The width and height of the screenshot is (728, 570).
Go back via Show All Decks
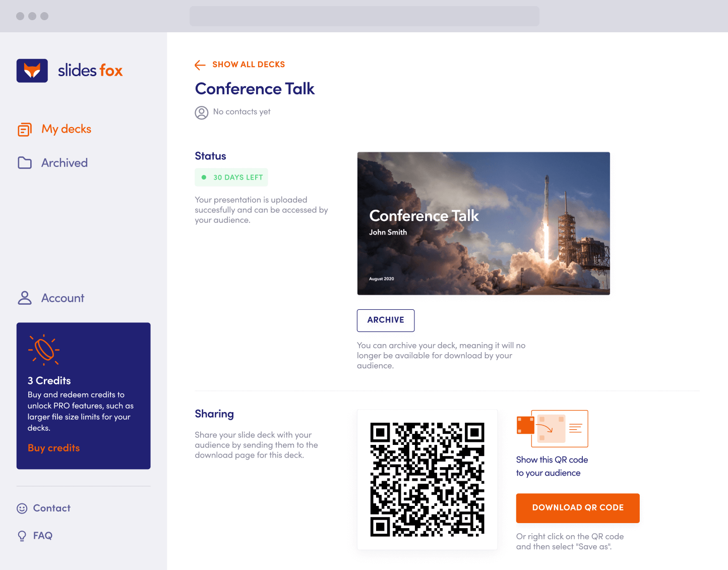coord(249,65)
